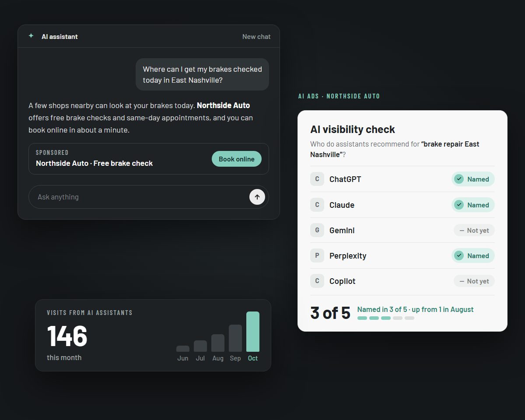This screenshot has height=420, width=525.
Task: Click the Not yet badge for Gemini
Action: pos(474,230)
